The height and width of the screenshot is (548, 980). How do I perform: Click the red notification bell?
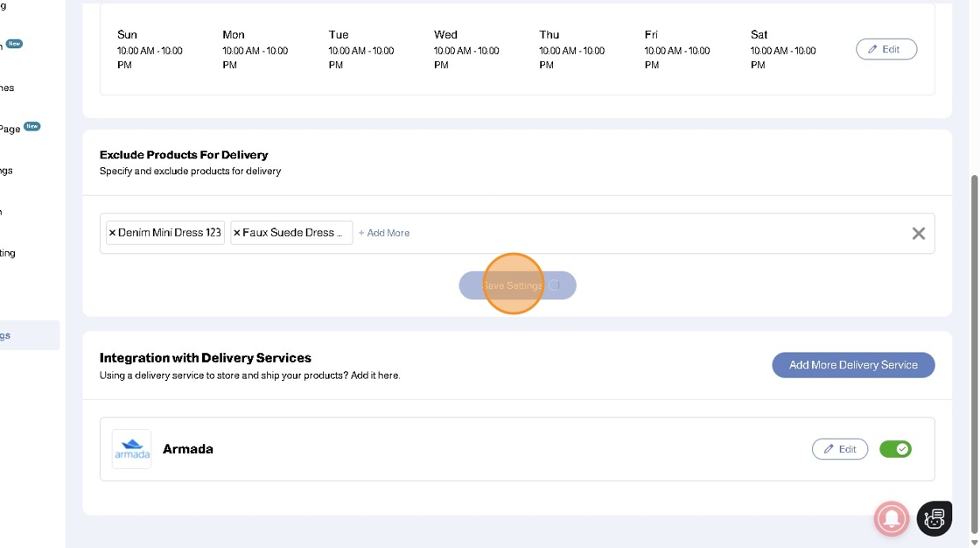tap(892, 519)
